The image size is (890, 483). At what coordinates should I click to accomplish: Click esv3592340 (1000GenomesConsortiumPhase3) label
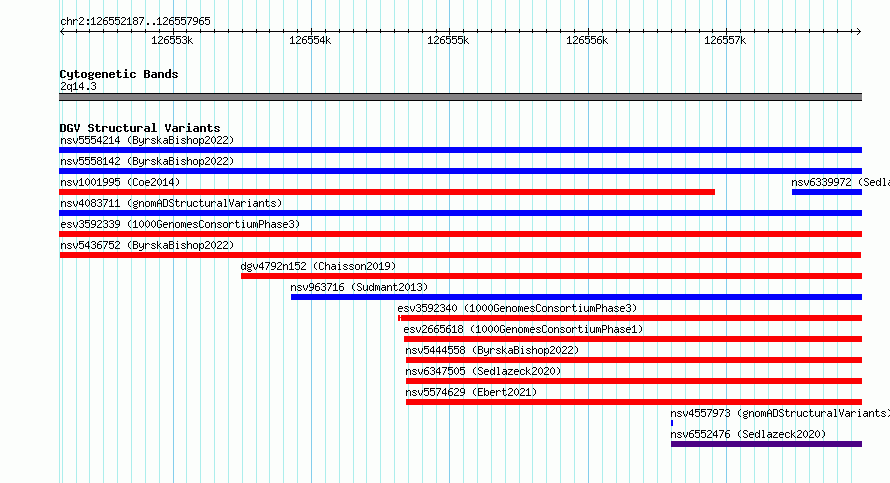pos(517,308)
